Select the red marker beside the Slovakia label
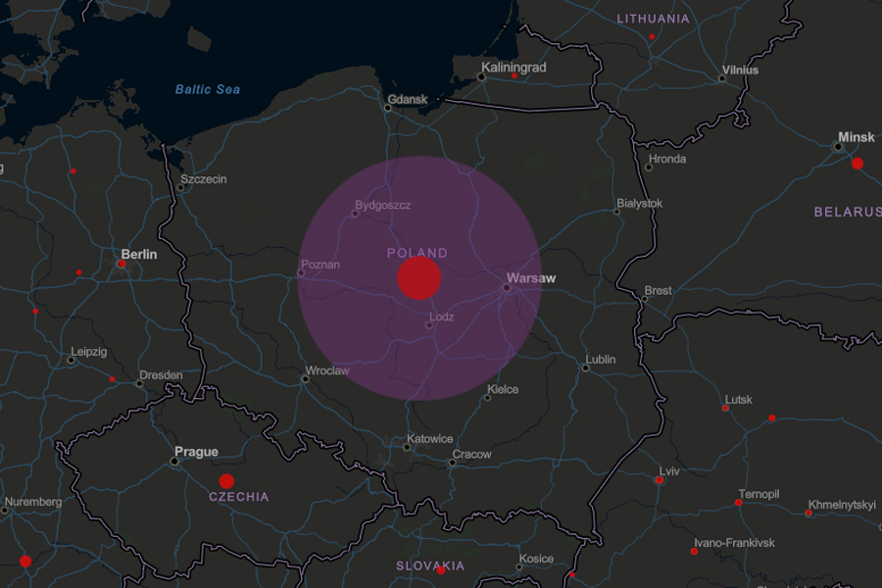 tap(441, 569)
